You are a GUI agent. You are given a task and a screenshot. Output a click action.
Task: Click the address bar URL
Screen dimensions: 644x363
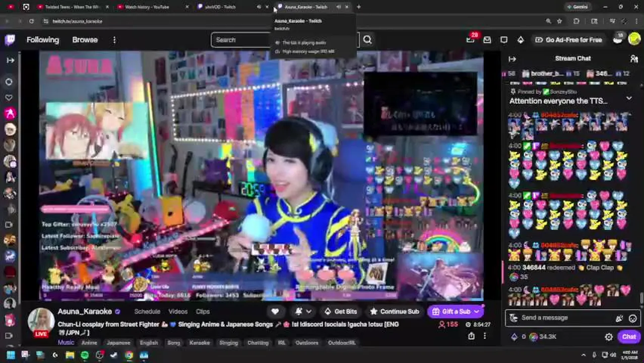(77, 21)
